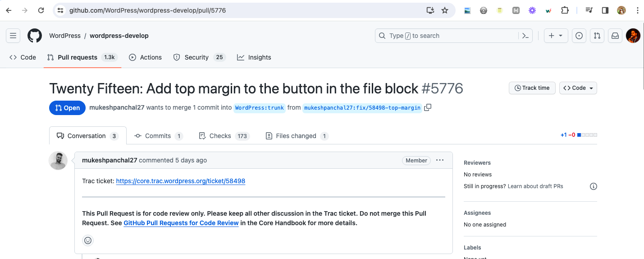The image size is (644, 259).
Task: Click the draft PR info icon
Action: [594, 186]
